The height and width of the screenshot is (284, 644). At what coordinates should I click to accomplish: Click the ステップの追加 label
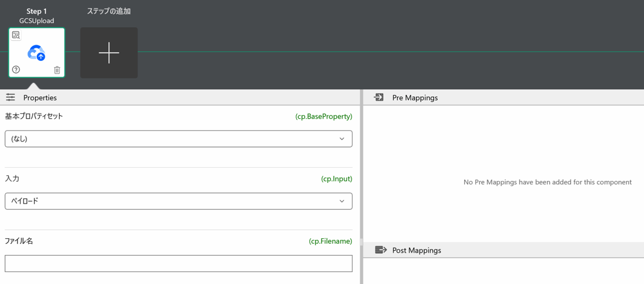[109, 11]
